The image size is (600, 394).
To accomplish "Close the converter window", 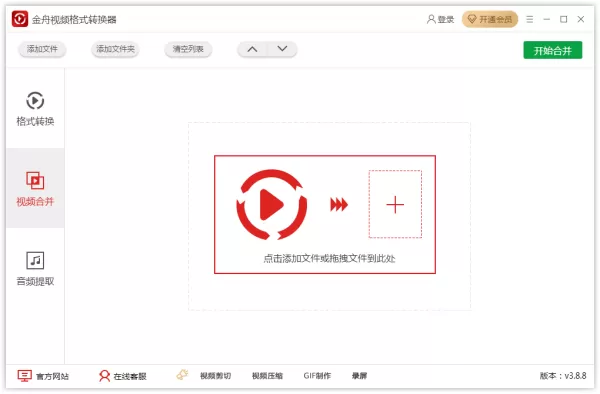I will [580, 19].
